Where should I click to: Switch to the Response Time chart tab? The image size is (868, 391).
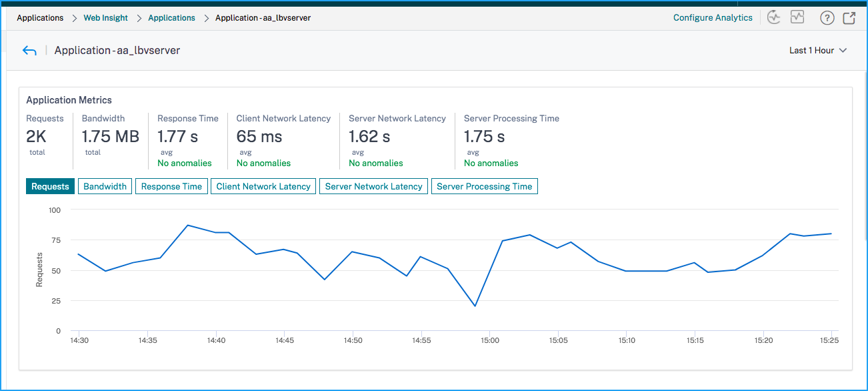(x=171, y=186)
